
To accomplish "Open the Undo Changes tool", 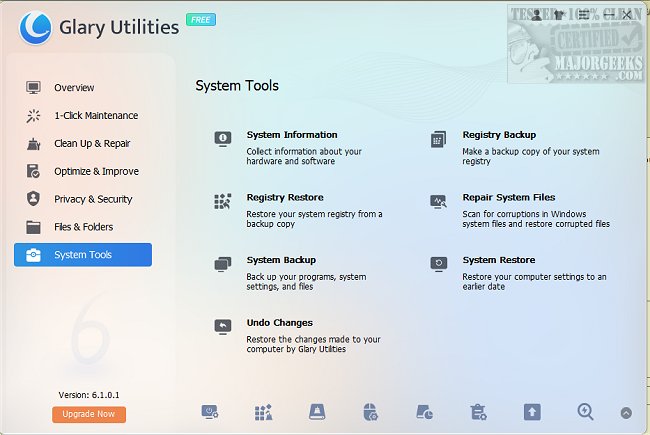I will pyautogui.click(x=279, y=323).
